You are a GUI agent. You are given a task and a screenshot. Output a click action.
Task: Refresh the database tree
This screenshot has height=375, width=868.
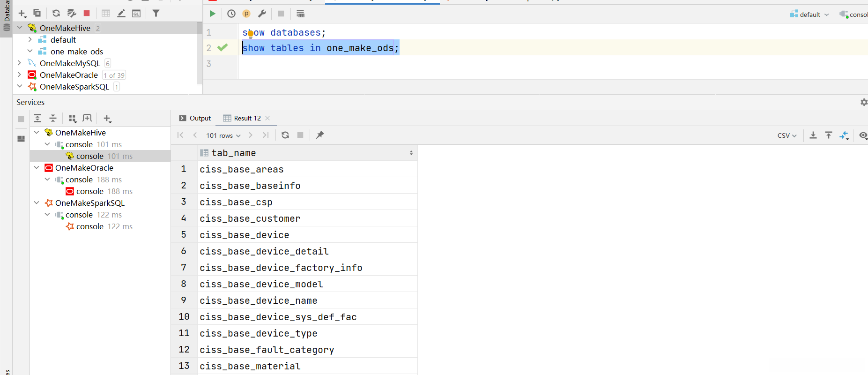pos(56,13)
